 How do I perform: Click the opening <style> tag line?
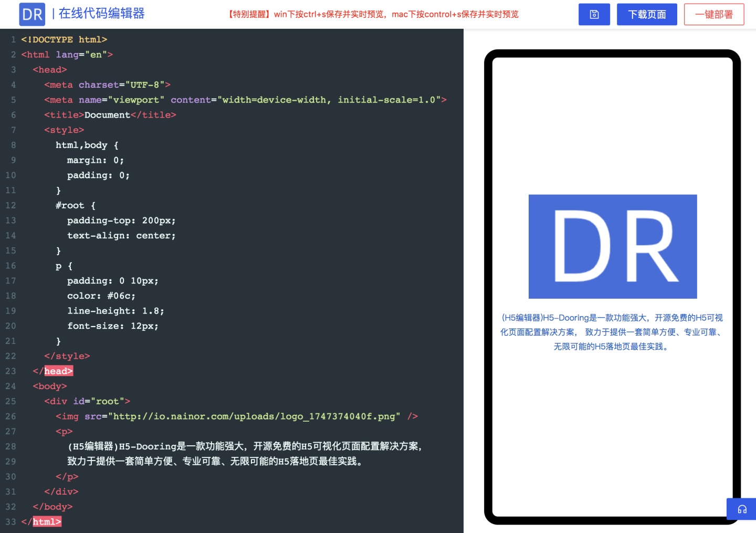[x=64, y=130]
